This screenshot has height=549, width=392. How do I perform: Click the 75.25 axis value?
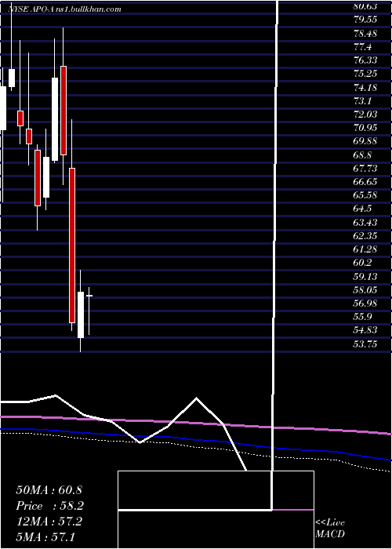(365, 74)
